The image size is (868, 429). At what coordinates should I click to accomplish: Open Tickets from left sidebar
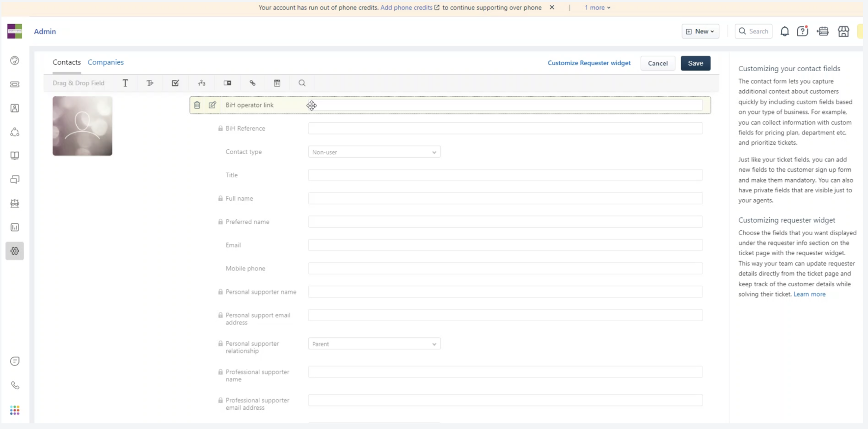(x=15, y=84)
